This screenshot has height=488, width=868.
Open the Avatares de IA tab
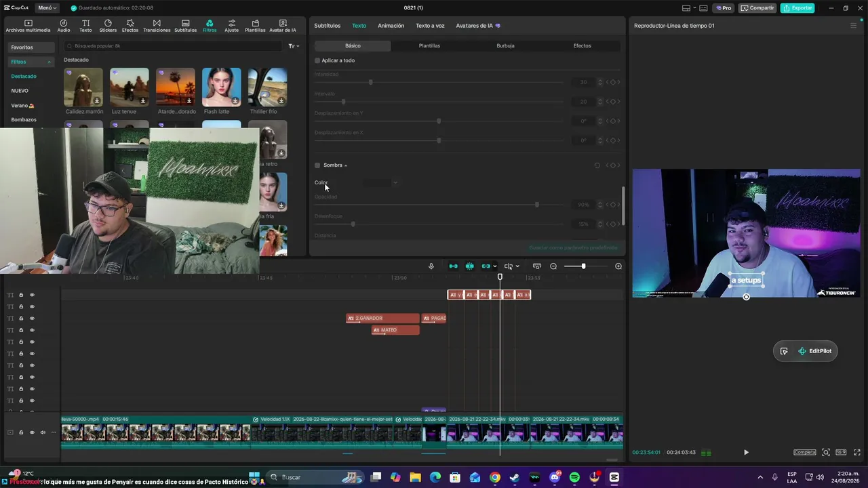click(x=478, y=26)
